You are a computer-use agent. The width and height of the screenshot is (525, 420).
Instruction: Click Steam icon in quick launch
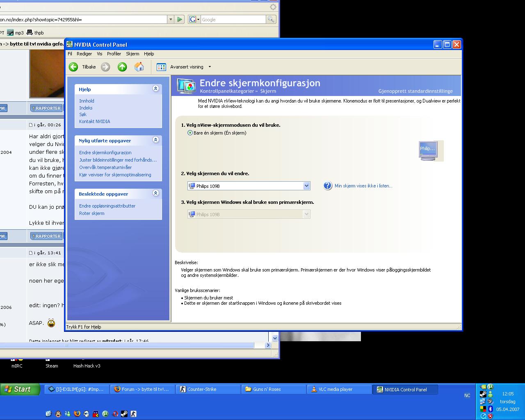tap(124, 414)
